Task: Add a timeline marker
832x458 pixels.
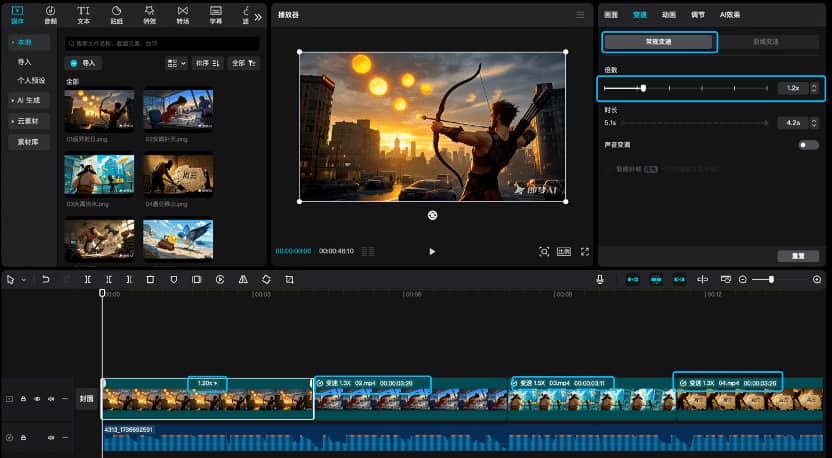Action: 174,280
